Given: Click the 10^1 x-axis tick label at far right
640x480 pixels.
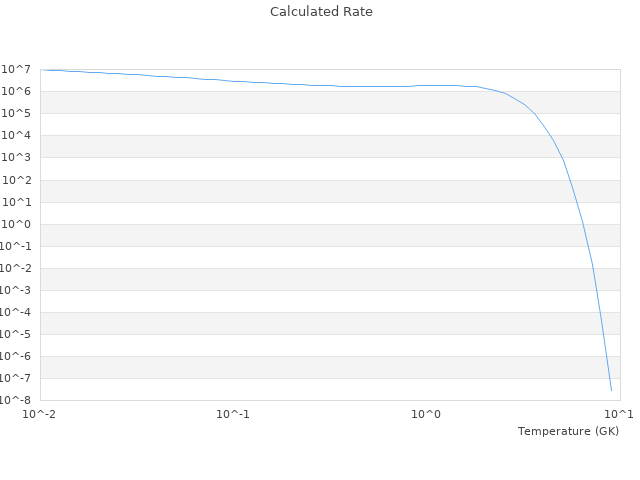Looking at the screenshot, I should tap(618, 414).
